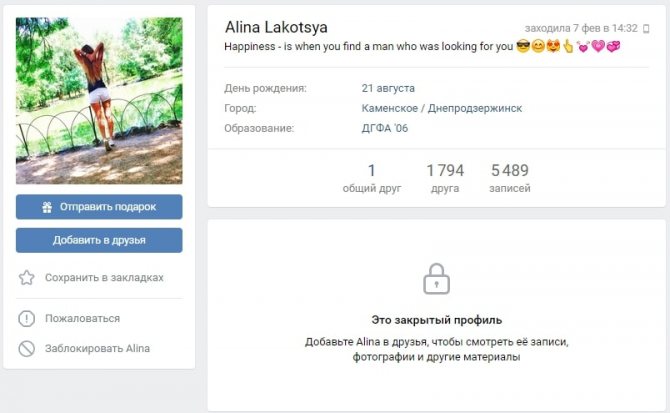Click the star bookmark icon
Image resolution: width=670 pixels, height=413 pixels.
26,278
